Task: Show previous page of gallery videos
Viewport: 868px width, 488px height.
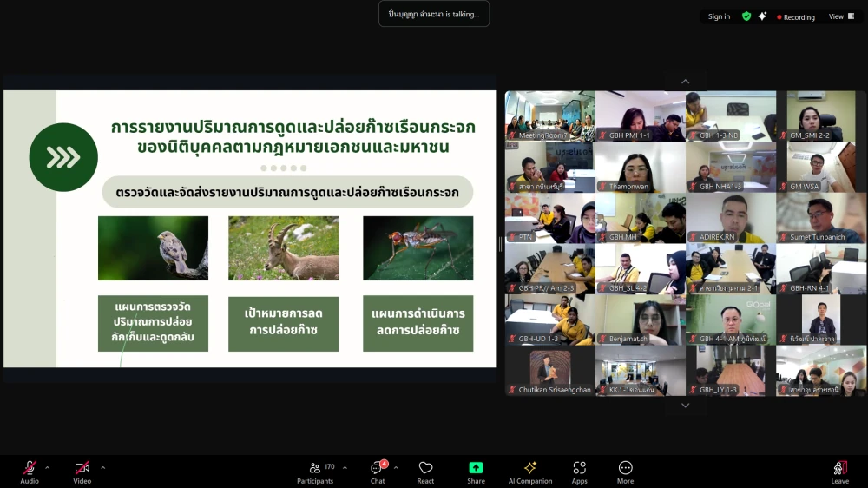Action: coord(686,82)
